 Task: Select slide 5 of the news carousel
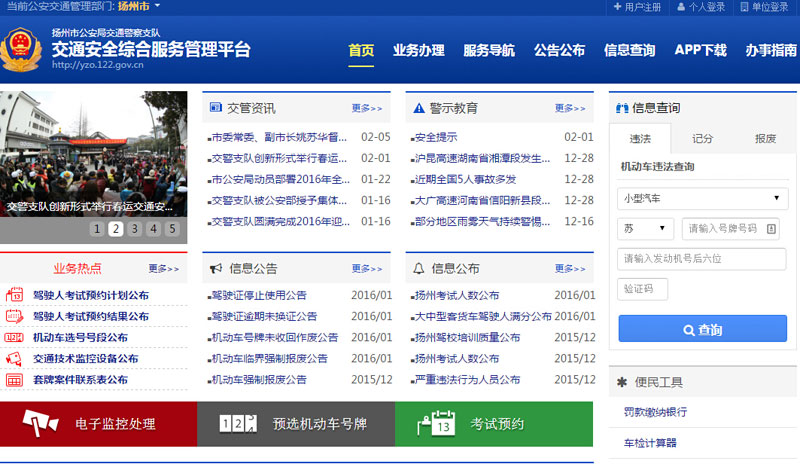coord(172,229)
